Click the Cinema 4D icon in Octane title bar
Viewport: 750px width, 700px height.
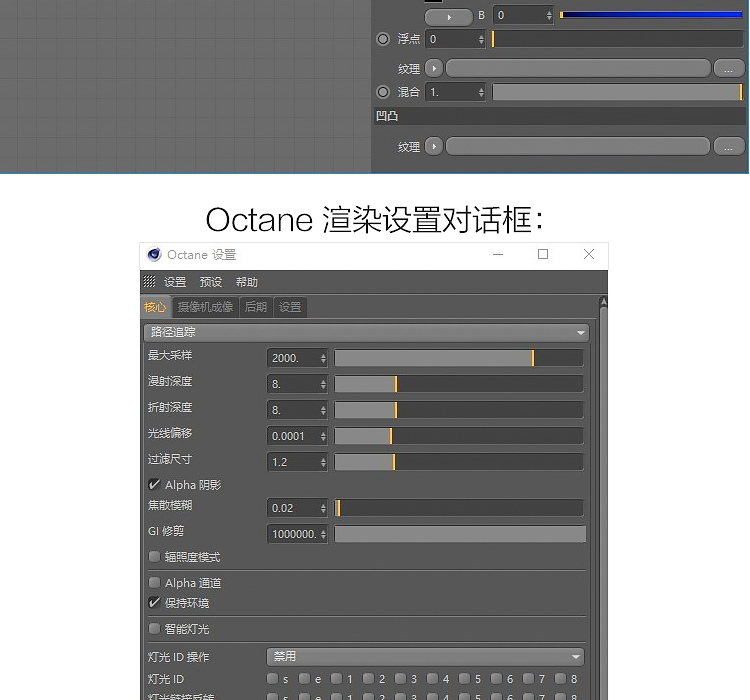coord(154,255)
